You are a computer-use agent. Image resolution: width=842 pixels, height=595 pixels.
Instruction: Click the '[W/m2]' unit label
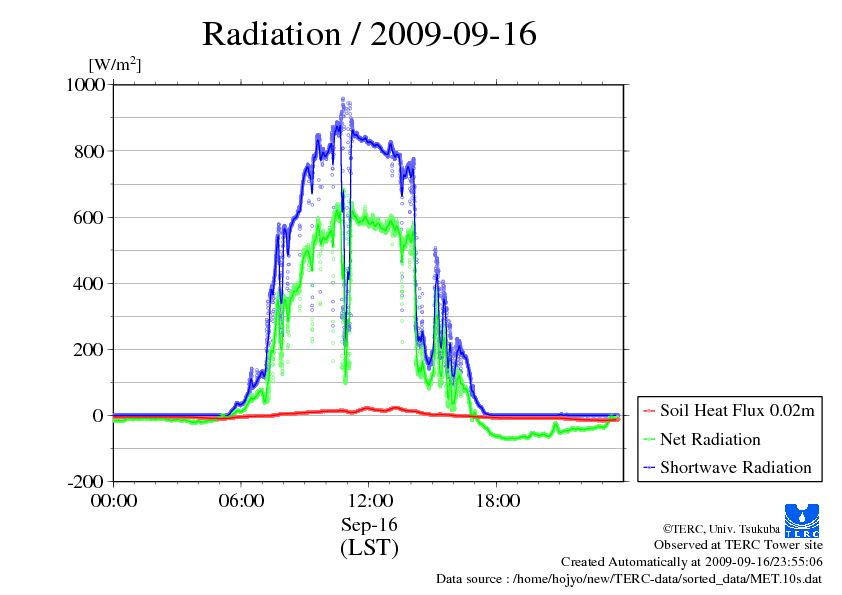pos(114,64)
